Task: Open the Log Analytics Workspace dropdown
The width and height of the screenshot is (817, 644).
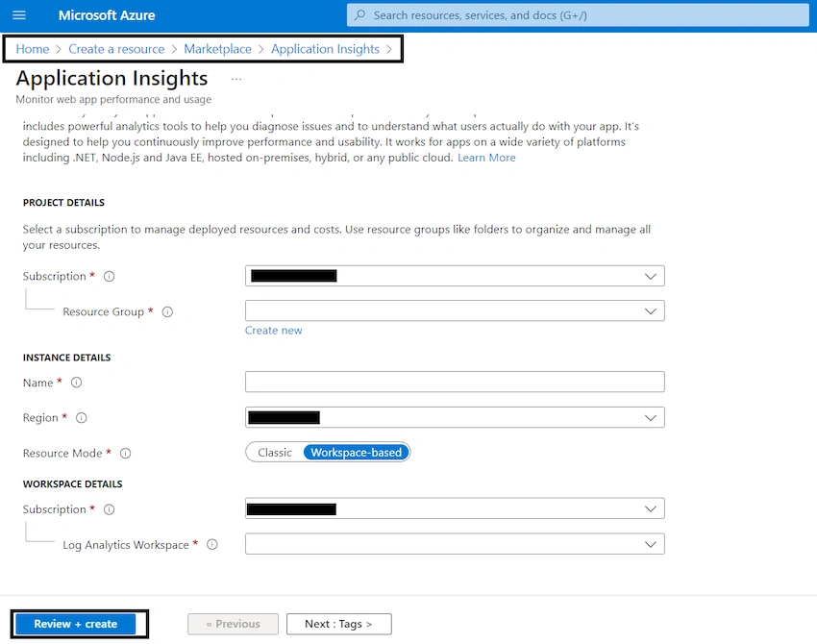Action: pyautogui.click(x=455, y=544)
